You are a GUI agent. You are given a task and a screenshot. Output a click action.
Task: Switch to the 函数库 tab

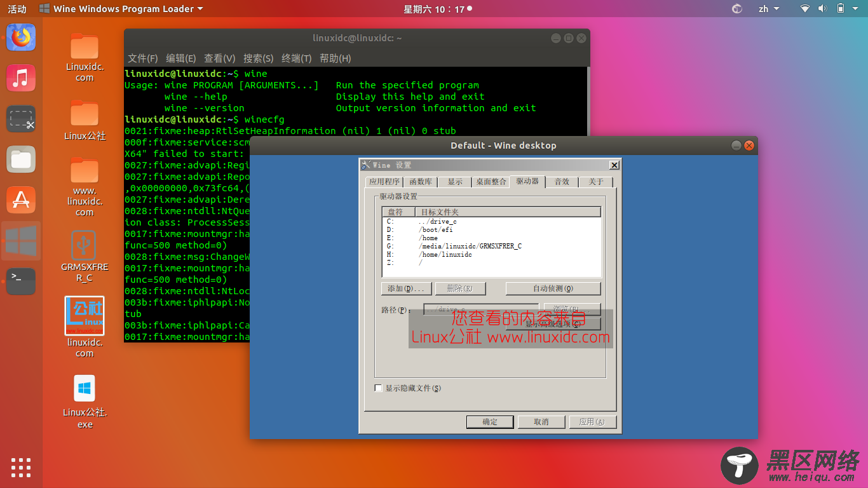(x=421, y=182)
